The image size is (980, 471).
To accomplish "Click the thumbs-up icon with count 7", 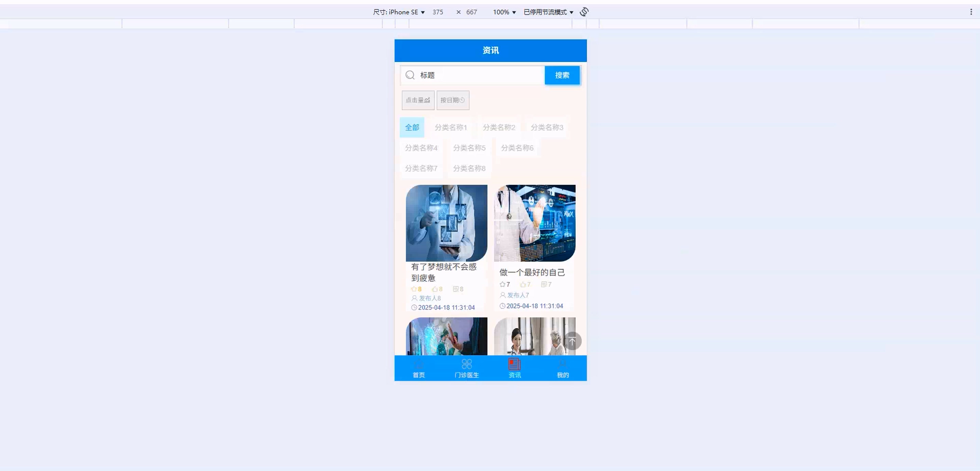I will [x=523, y=284].
